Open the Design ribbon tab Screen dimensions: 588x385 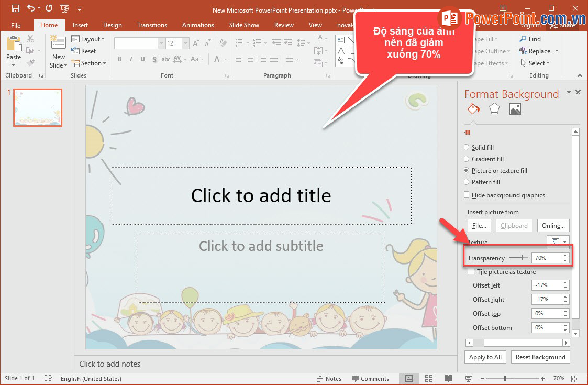(x=112, y=25)
